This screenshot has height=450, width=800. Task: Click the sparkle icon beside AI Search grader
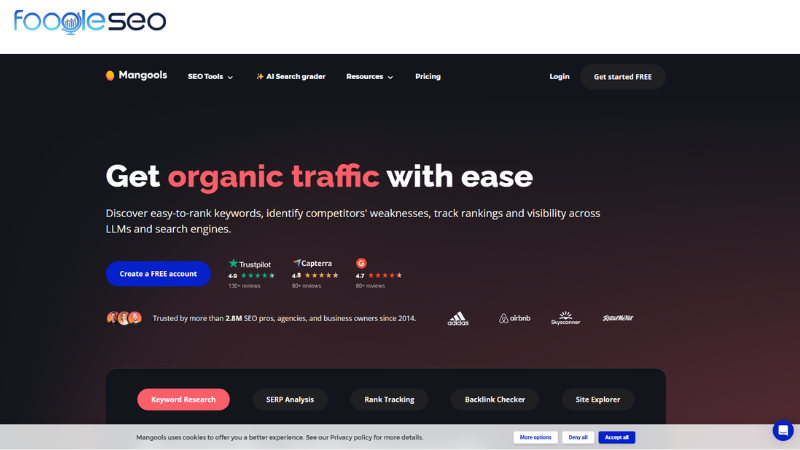[260, 77]
